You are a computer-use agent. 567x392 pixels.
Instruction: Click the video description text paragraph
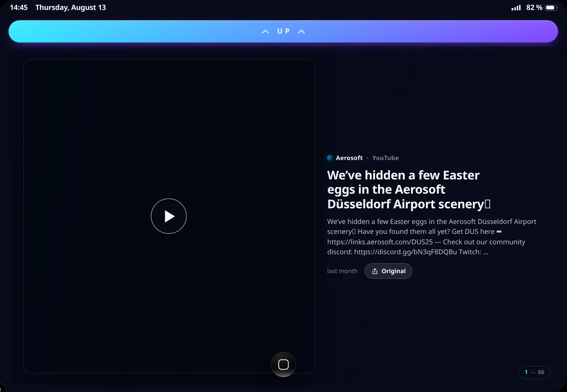click(432, 237)
